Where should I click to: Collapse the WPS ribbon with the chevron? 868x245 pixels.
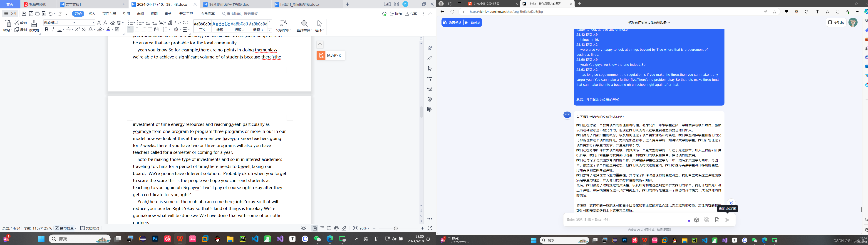point(430,14)
